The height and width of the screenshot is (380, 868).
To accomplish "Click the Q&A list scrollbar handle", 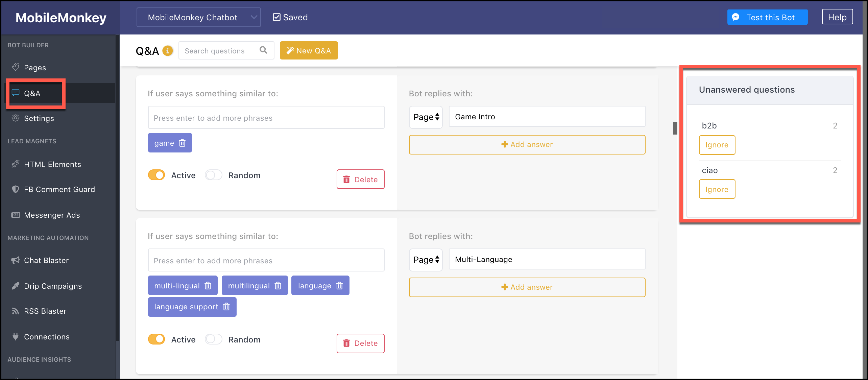I will (675, 128).
